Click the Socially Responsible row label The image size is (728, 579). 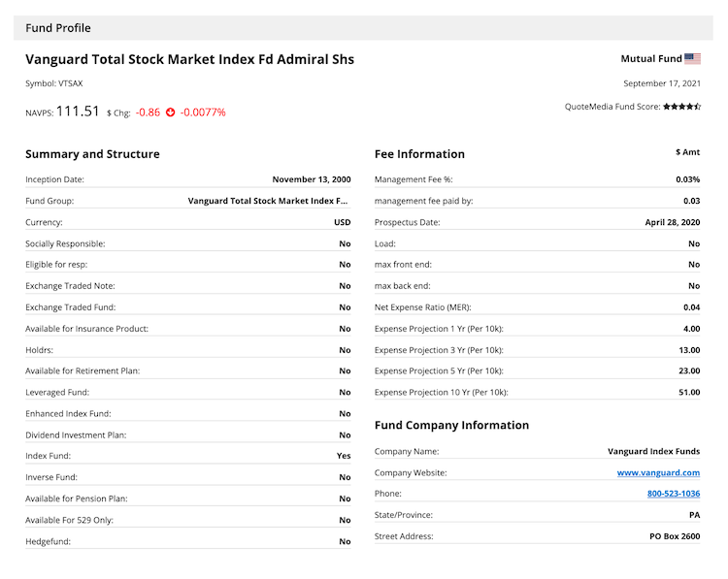(x=65, y=243)
